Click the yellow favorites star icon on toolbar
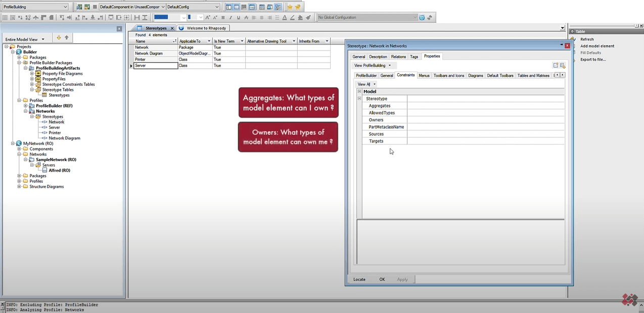Screen dimensions: 644x313 point(290,7)
